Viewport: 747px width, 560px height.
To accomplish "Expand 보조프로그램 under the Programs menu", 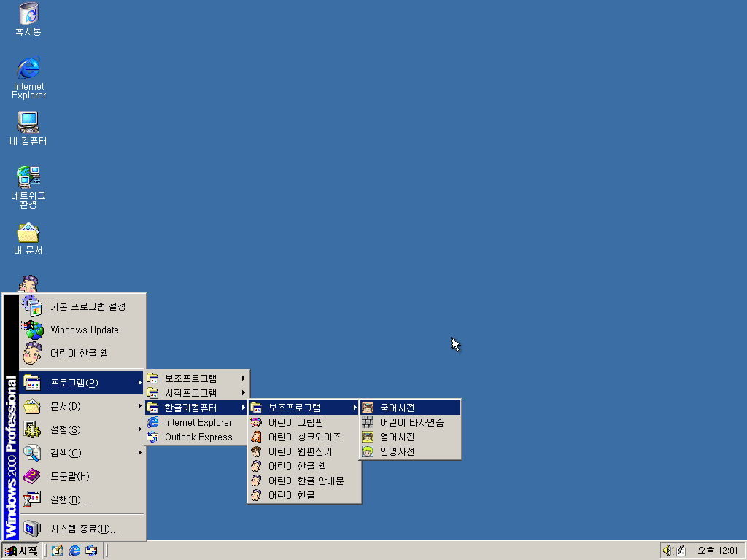I will 197,378.
